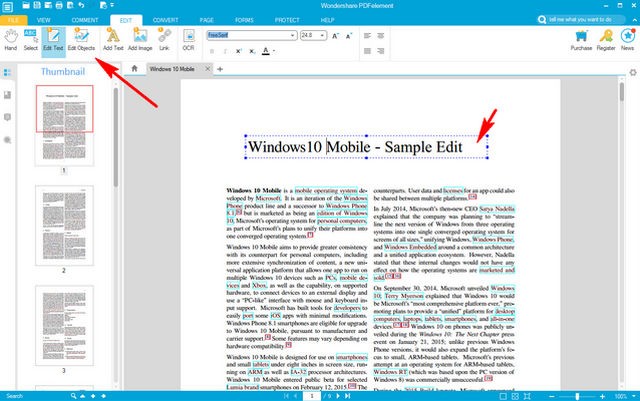Image resolution: width=640 pixels, height=401 pixels.
Task: Open the font name dropdown
Action: coord(292,36)
